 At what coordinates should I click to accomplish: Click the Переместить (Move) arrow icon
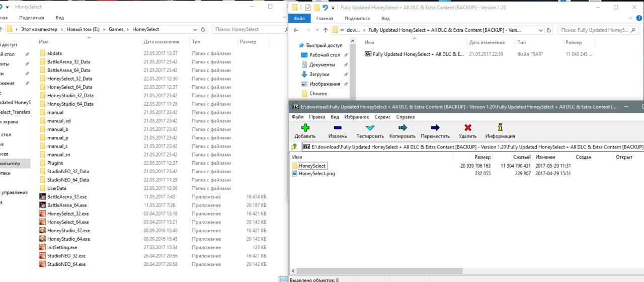(x=435, y=128)
